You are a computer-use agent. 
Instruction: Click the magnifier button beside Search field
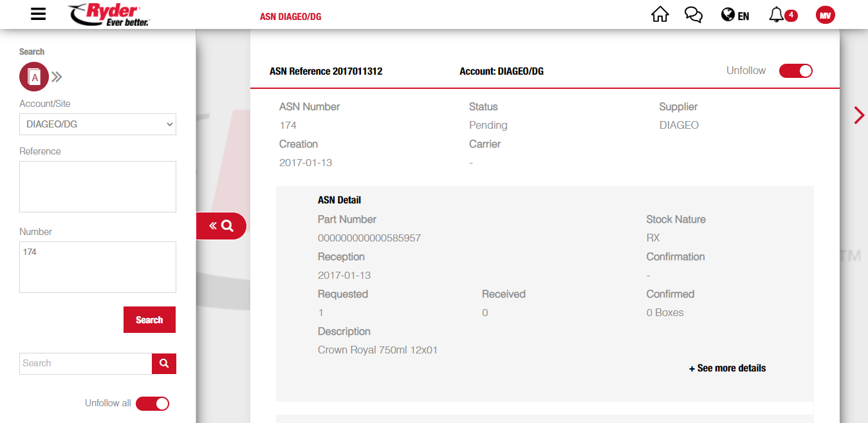(x=164, y=363)
